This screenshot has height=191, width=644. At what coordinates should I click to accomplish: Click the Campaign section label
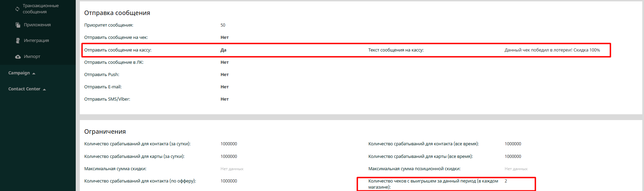pyautogui.click(x=19, y=73)
